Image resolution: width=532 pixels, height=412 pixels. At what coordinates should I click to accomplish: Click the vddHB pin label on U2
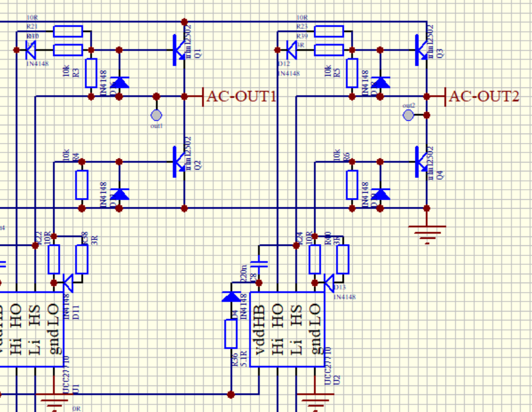pyautogui.click(x=259, y=329)
